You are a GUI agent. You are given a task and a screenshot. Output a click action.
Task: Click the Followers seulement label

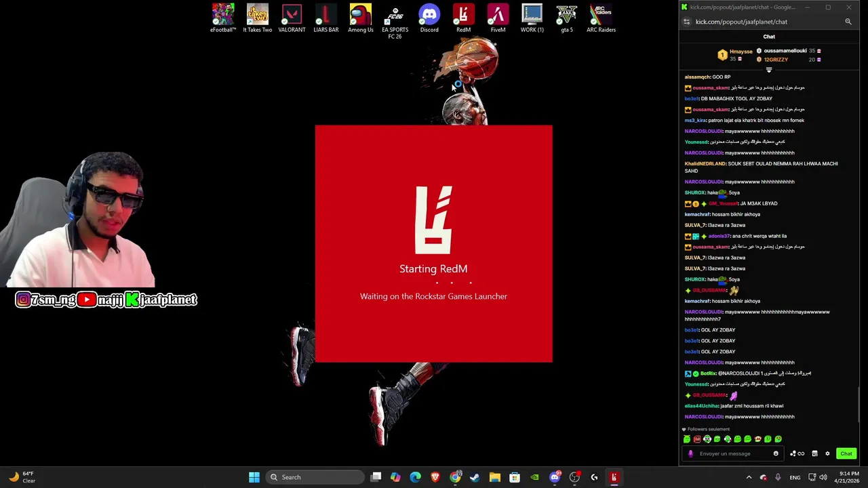pyautogui.click(x=709, y=429)
